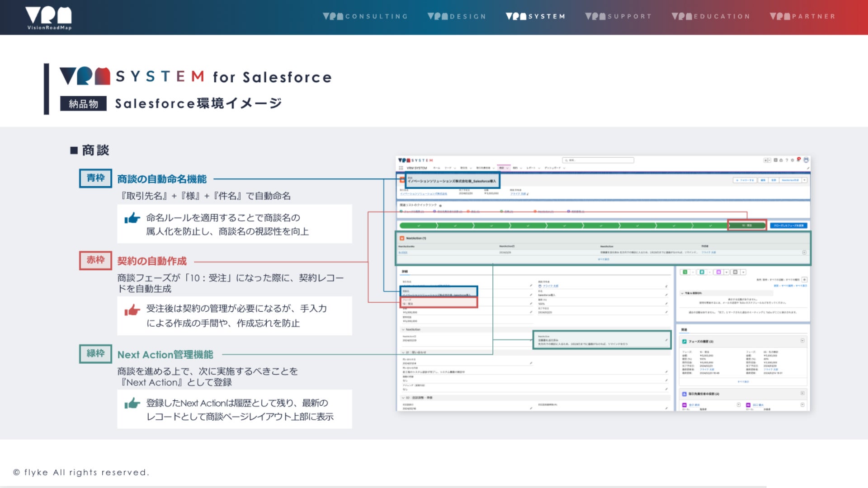Click the notification bell with red badge
Screen dimensions: 868x488
798,160
